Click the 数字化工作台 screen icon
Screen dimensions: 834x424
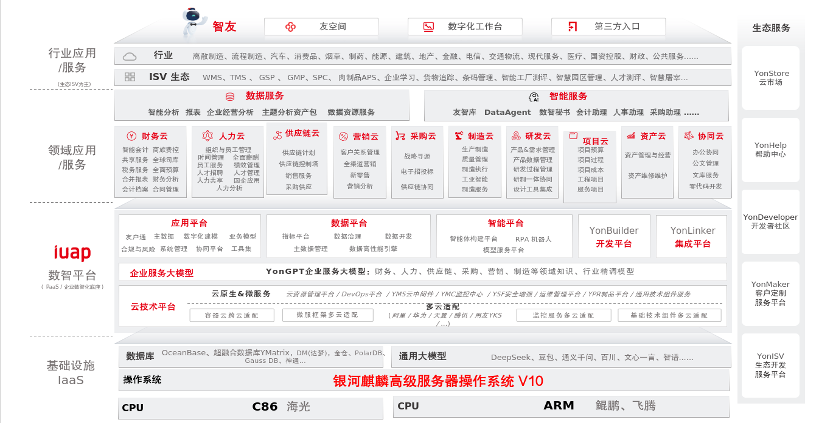tap(429, 27)
